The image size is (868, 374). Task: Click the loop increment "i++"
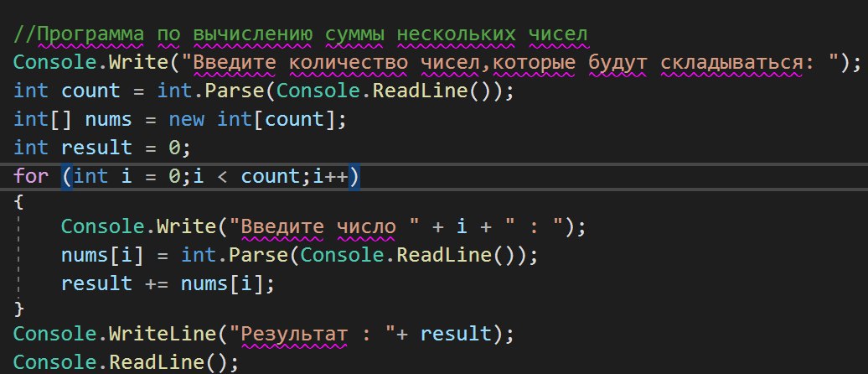click(330, 176)
